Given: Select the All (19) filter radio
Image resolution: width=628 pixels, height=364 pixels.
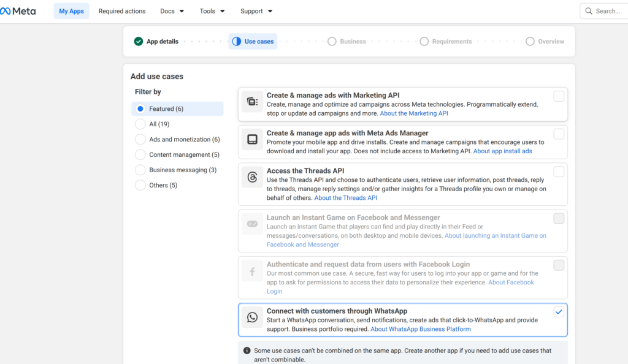Looking at the screenshot, I should [x=140, y=124].
